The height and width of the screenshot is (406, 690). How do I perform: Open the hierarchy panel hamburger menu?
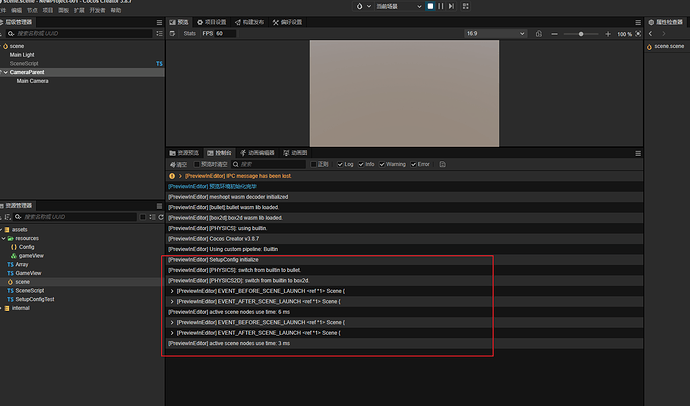[159, 22]
